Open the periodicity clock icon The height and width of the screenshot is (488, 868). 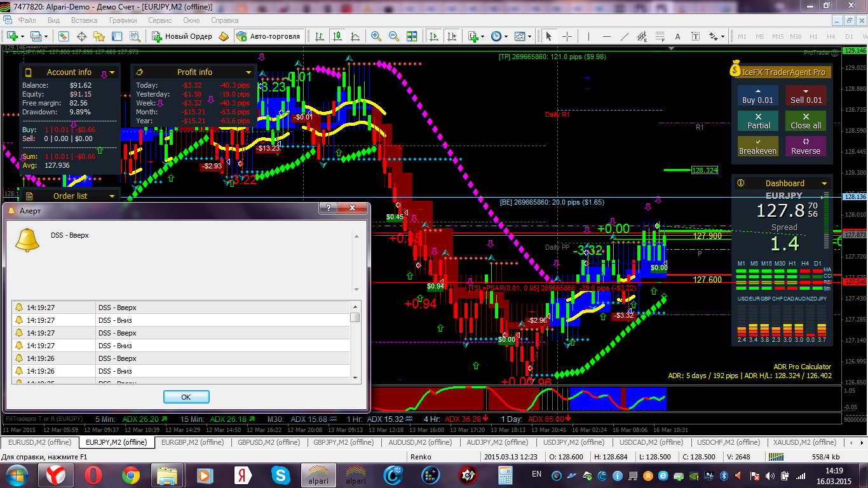coord(496,36)
